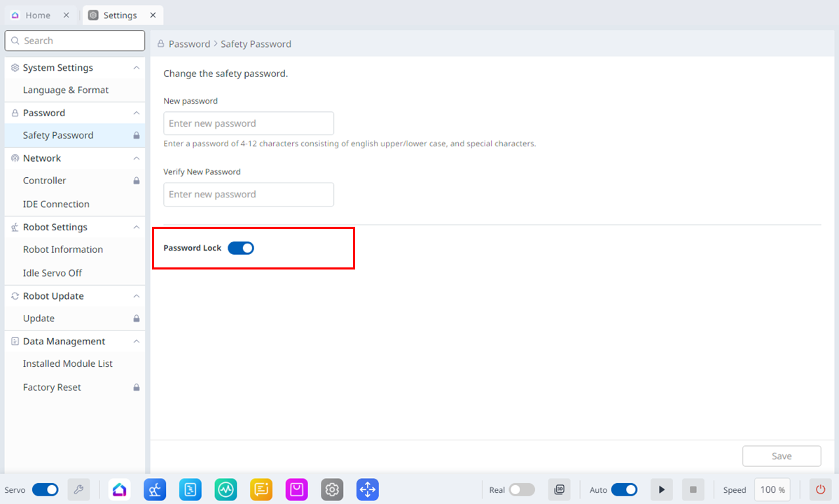This screenshot has width=839, height=504.
Task: Click the Verify New Password field
Action: (249, 195)
